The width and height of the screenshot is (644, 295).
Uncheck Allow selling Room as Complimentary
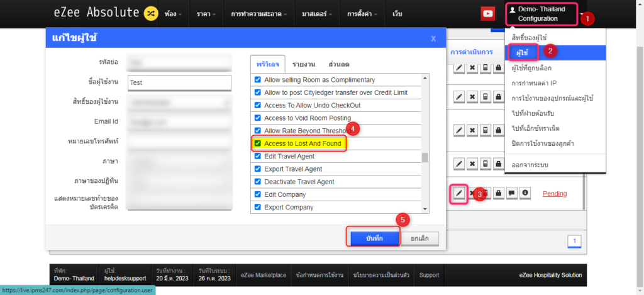[x=258, y=80]
